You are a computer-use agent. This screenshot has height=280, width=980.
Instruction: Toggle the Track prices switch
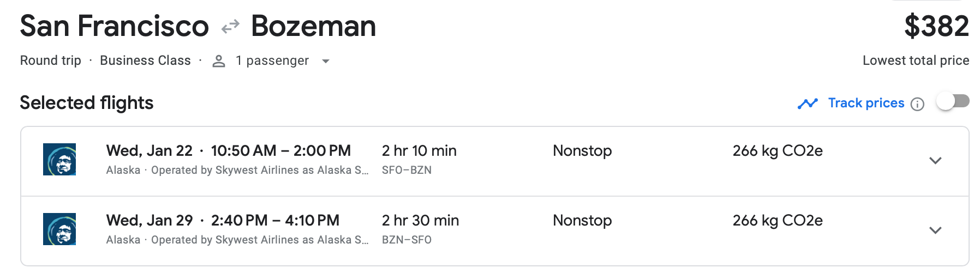click(953, 101)
